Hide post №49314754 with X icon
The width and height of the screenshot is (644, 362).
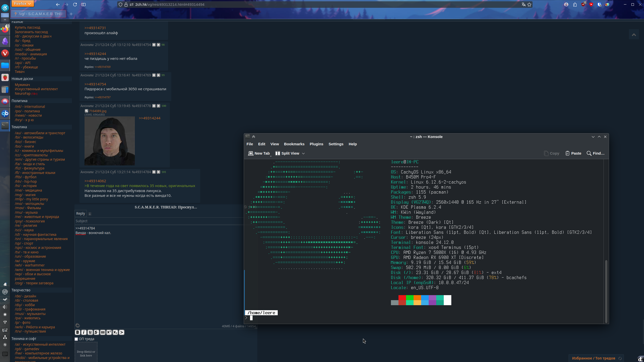click(154, 45)
